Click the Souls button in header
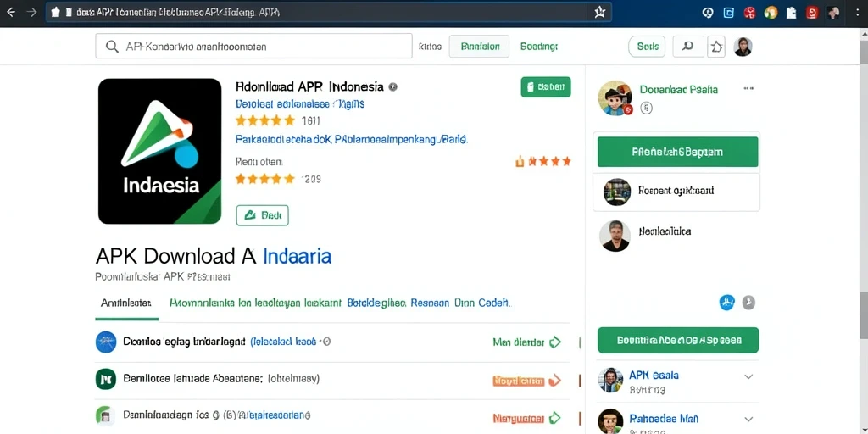868x434 pixels. [x=647, y=47]
